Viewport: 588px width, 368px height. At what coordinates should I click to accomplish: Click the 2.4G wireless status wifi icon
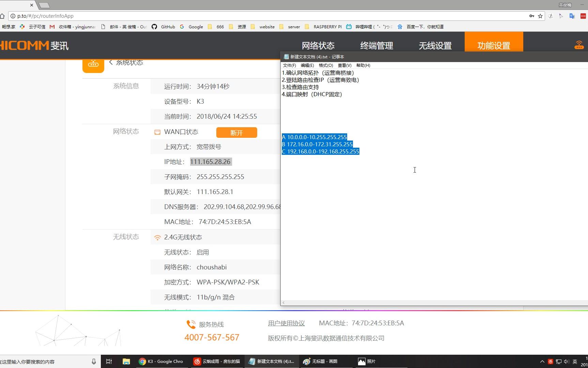[157, 237]
